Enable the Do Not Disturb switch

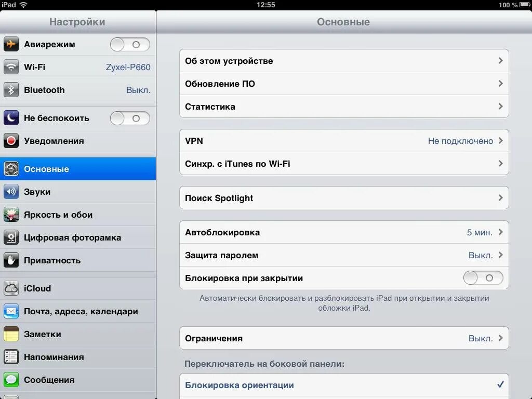[x=130, y=118]
